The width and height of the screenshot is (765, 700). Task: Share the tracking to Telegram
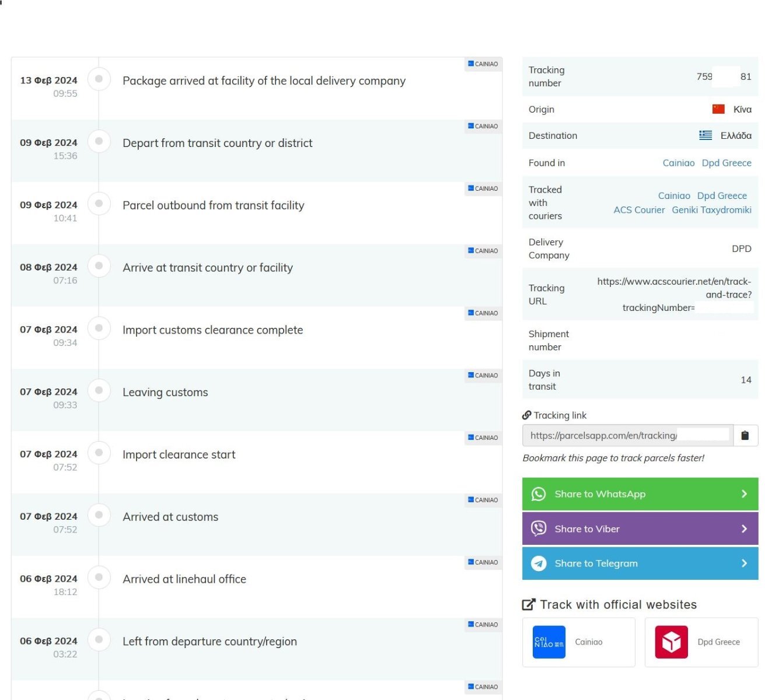coord(640,563)
